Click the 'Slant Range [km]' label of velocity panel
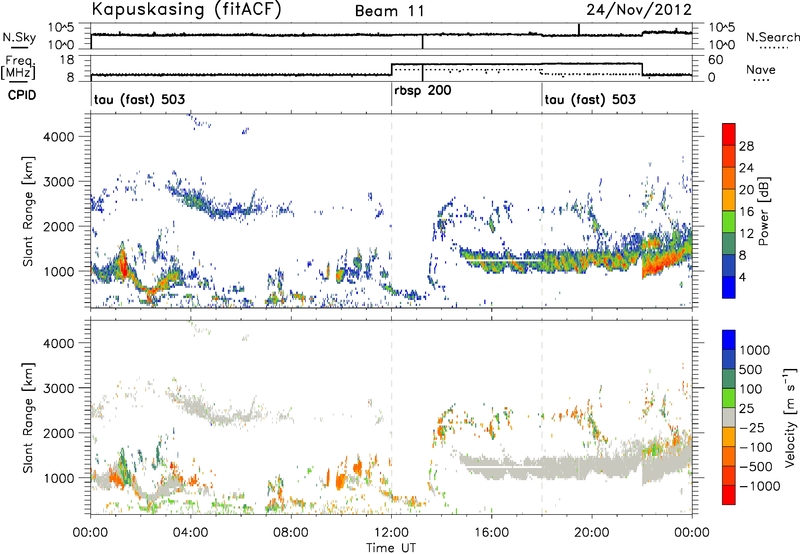 (28, 417)
